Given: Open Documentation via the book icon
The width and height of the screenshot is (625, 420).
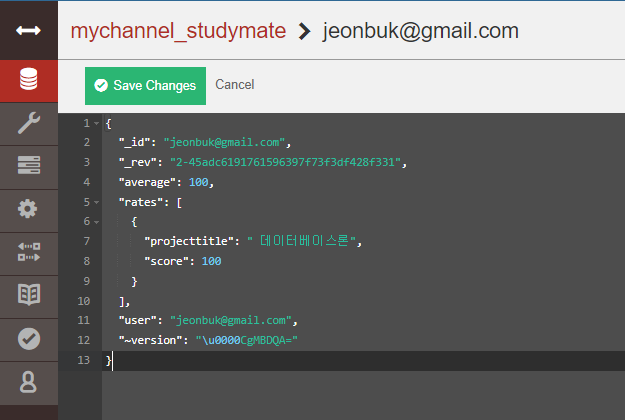Looking at the screenshot, I should (x=28, y=295).
